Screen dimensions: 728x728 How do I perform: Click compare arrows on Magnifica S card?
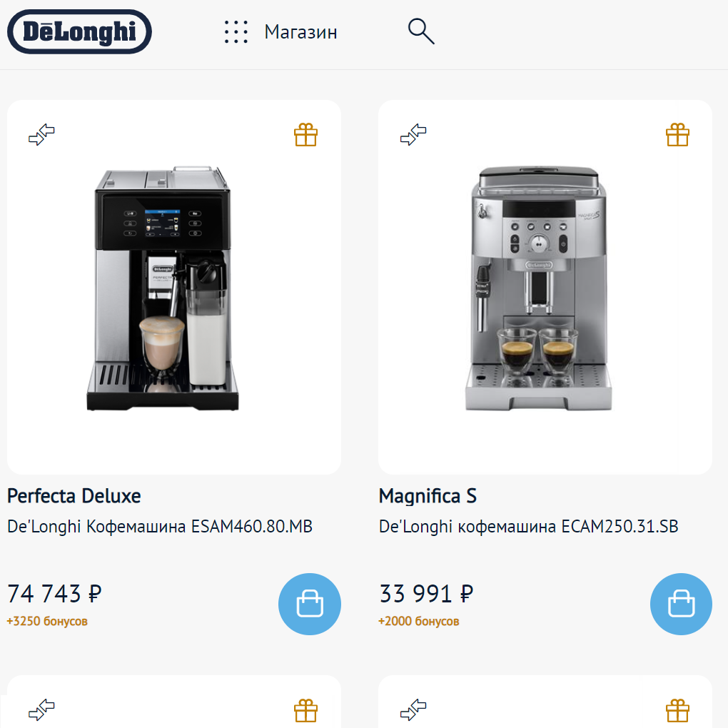click(x=413, y=135)
